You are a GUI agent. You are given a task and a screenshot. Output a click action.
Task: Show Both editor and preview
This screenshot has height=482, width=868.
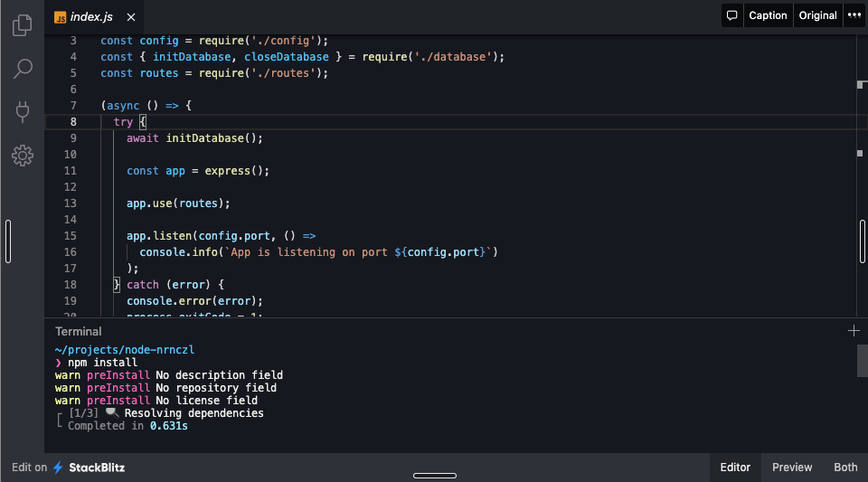pyautogui.click(x=845, y=468)
